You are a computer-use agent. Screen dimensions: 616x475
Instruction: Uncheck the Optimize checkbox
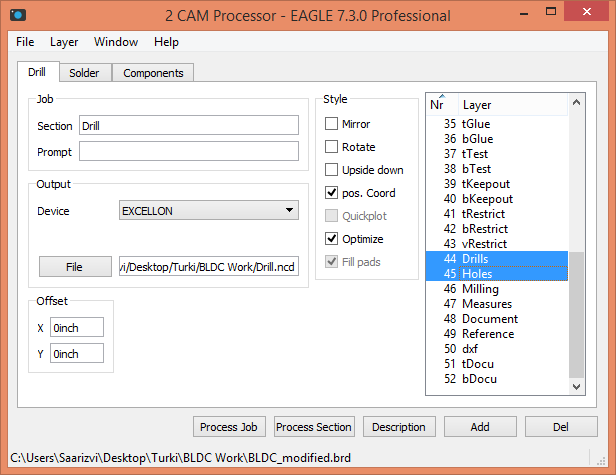[331, 238]
